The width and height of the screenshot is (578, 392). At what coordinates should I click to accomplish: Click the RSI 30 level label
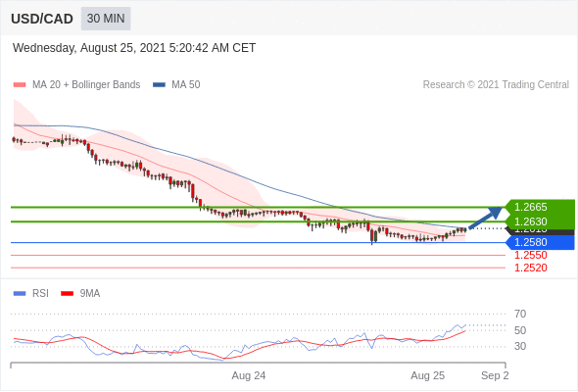coord(520,346)
